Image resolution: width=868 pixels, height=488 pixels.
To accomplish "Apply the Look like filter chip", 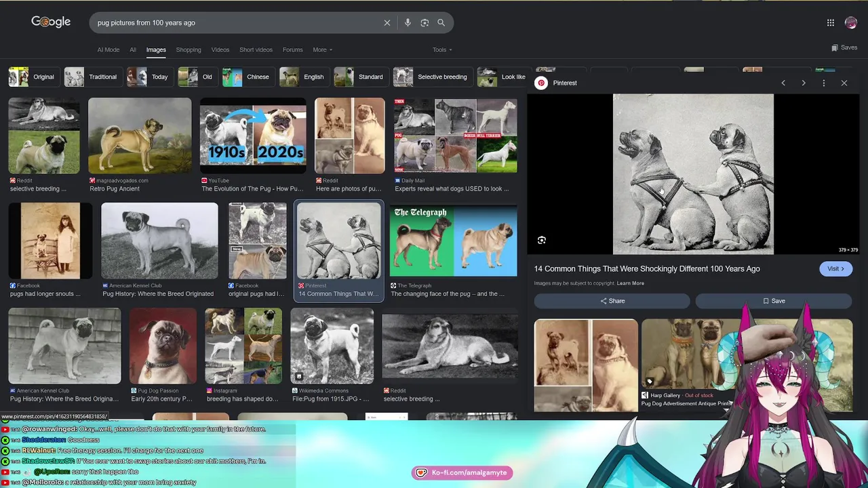I will coord(502,77).
